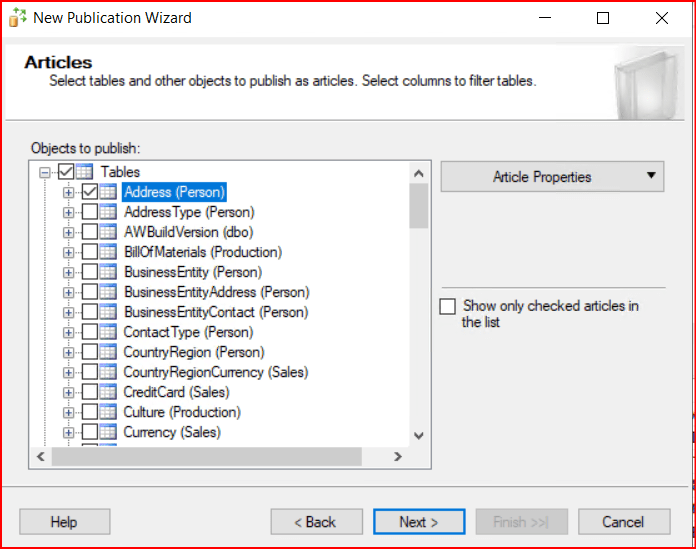Click the table icon next to CreditCard (Sales)
The height and width of the screenshot is (549, 696).
click(108, 392)
